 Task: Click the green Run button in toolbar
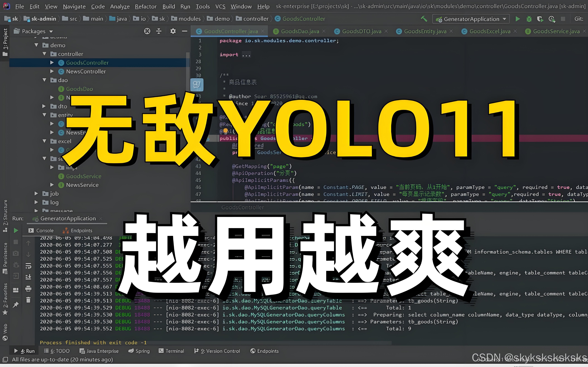pyautogui.click(x=517, y=19)
